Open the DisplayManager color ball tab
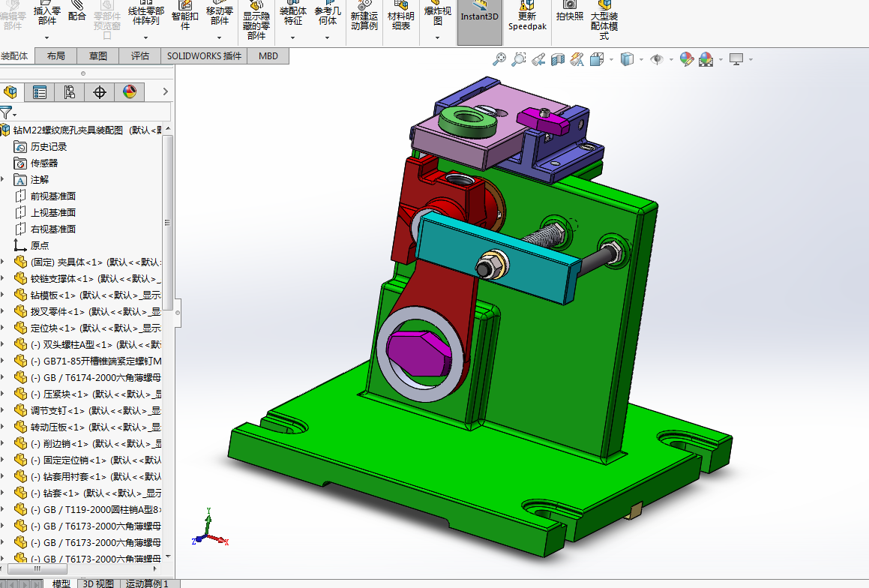The image size is (869, 588). tap(129, 92)
